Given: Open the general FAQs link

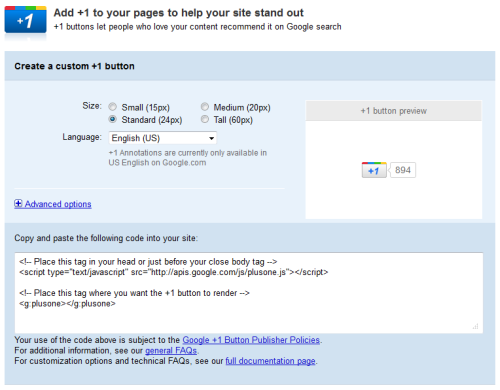Looking at the screenshot, I should tap(171, 351).
